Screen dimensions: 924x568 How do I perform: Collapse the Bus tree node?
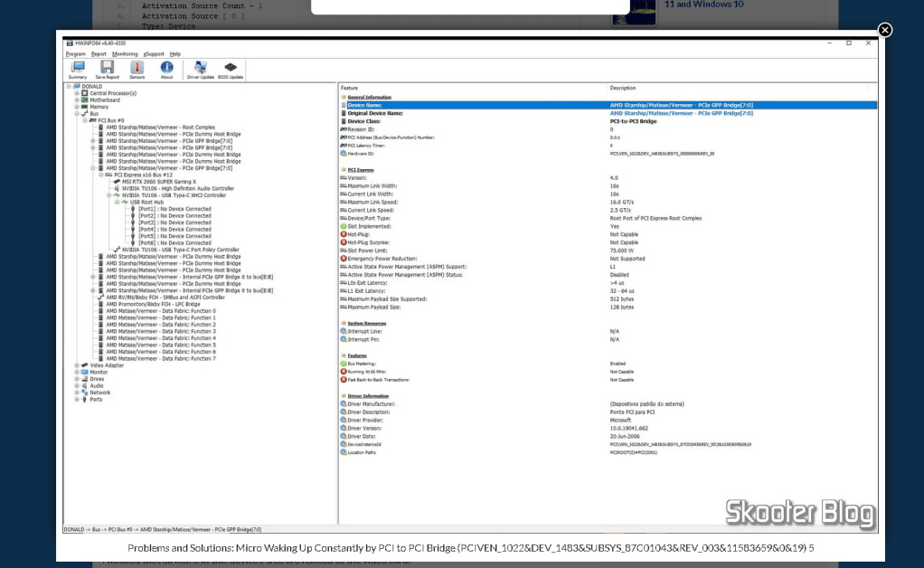tap(77, 114)
